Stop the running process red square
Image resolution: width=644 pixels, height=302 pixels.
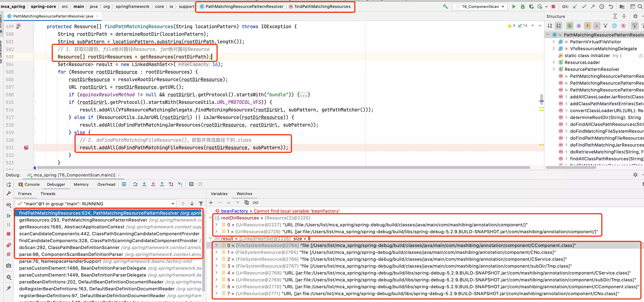click(x=553, y=7)
